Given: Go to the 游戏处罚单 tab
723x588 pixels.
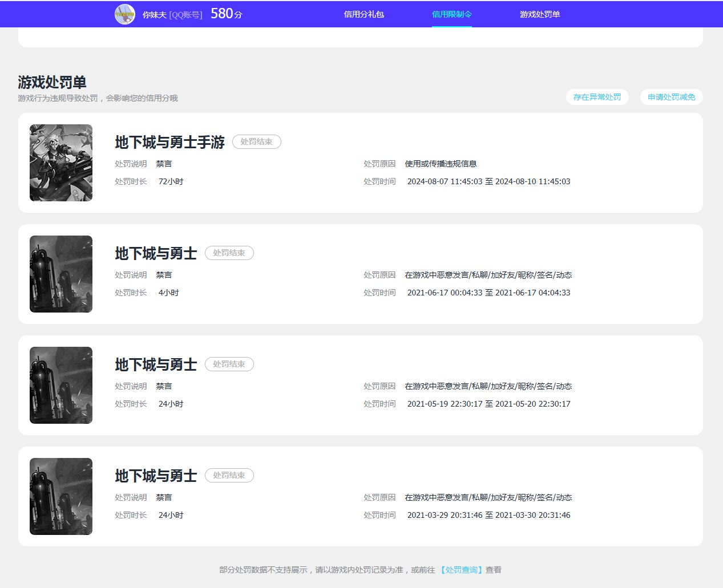Looking at the screenshot, I should pyautogui.click(x=540, y=14).
